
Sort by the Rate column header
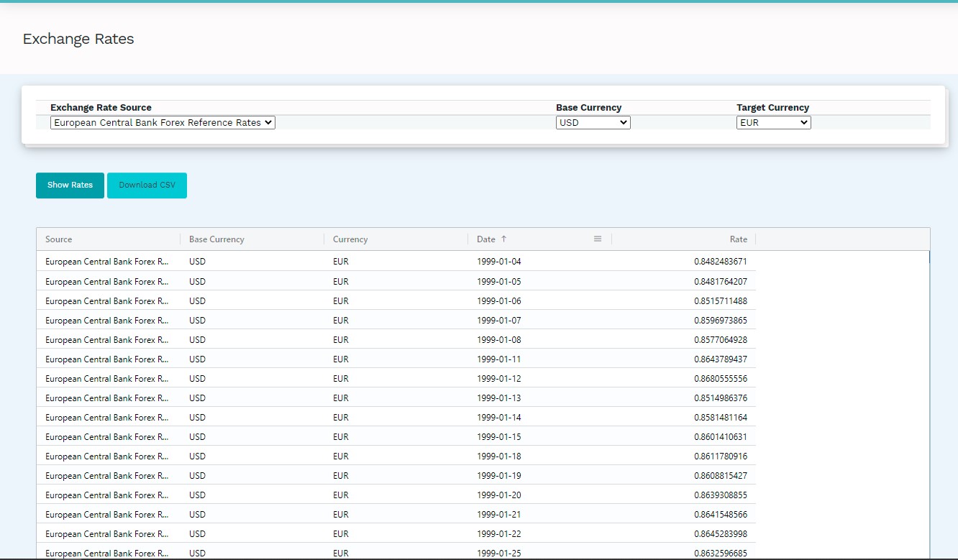tap(738, 239)
